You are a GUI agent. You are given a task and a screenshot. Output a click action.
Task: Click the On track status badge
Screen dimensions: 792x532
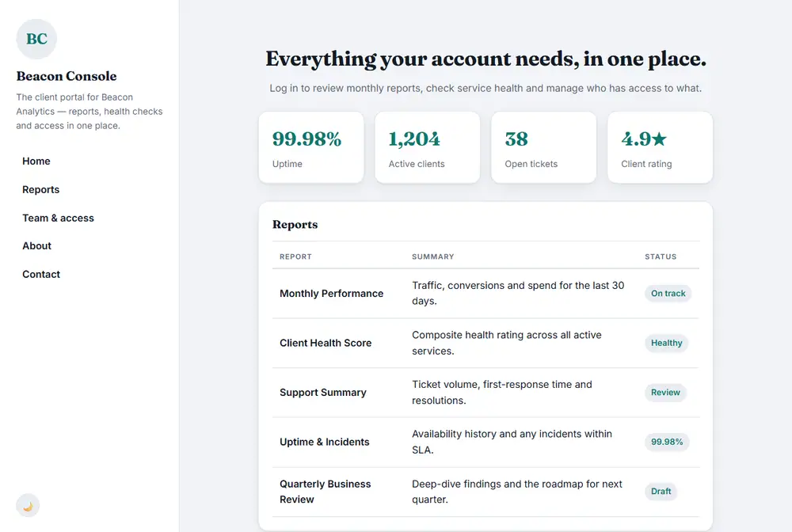(668, 293)
